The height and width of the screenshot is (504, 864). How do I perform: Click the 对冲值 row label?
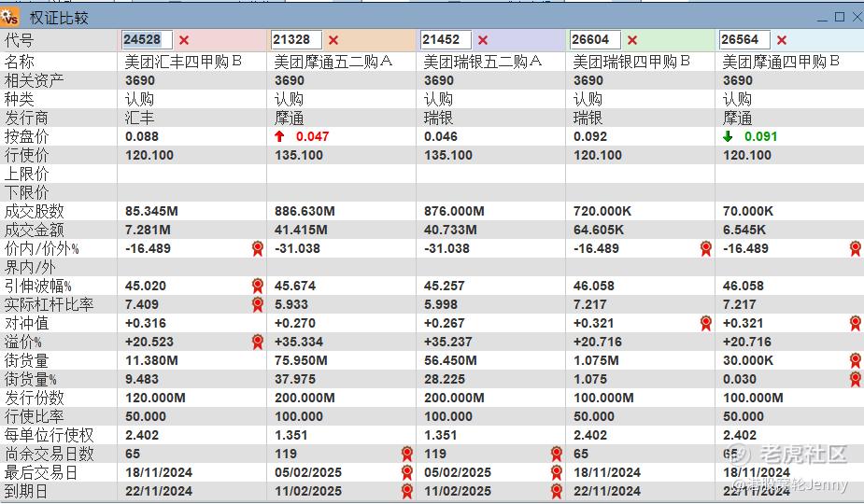[x=26, y=323]
